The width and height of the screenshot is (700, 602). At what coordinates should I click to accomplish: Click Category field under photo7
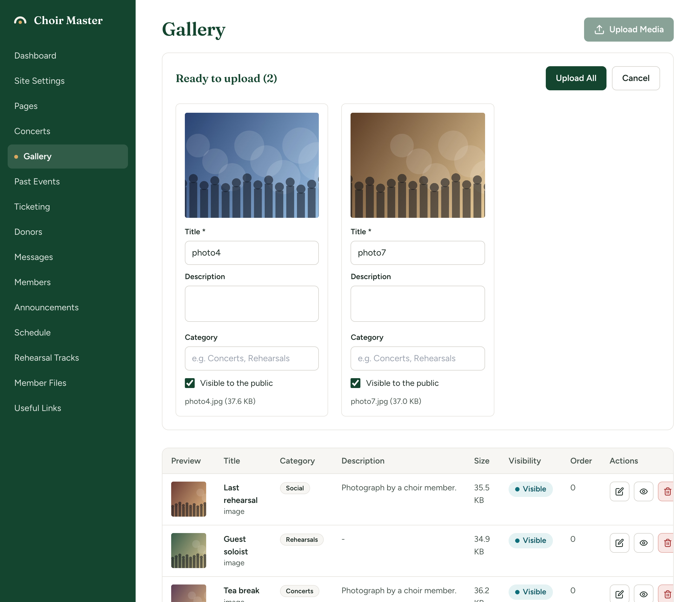418,358
